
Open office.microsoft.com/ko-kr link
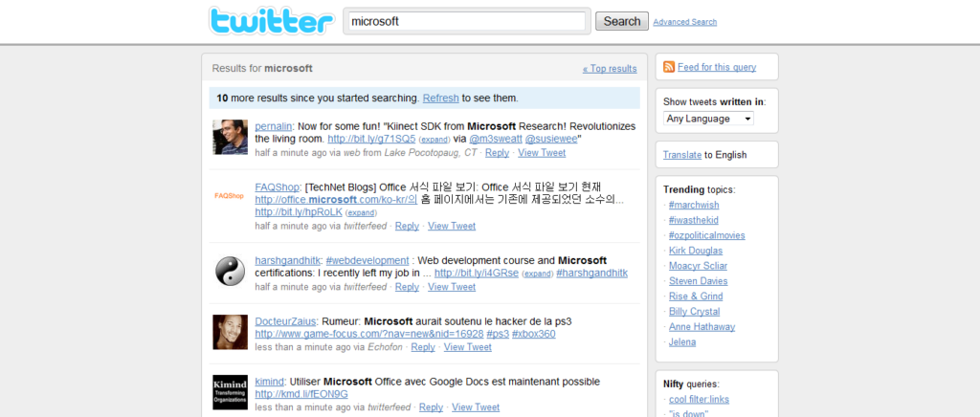point(336,200)
